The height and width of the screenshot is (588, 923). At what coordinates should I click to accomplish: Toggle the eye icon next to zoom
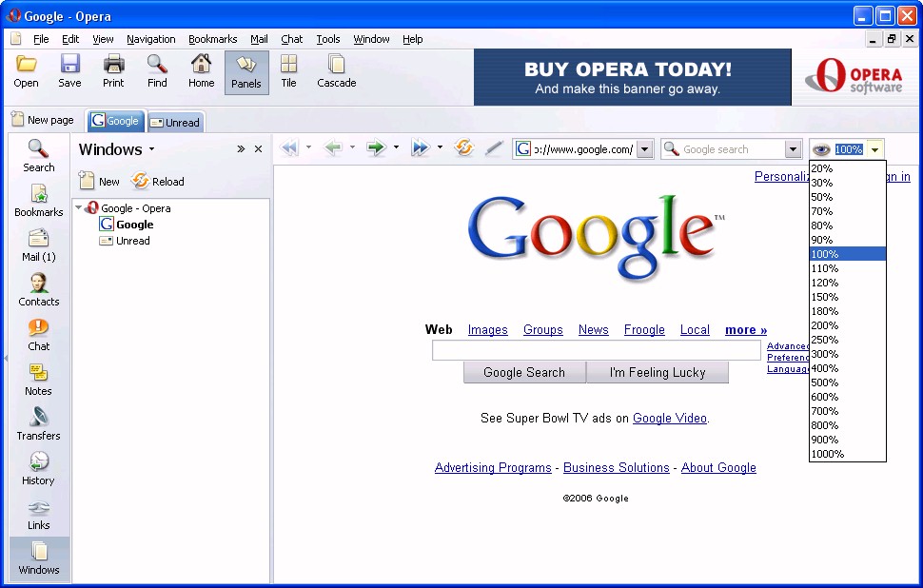pyautogui.click(x=821, y=149)
